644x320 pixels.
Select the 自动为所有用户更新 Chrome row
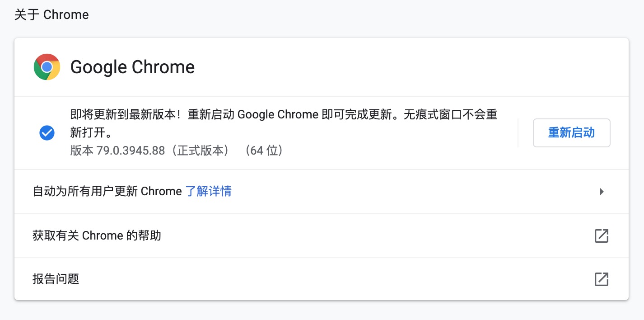pos(322,192)
